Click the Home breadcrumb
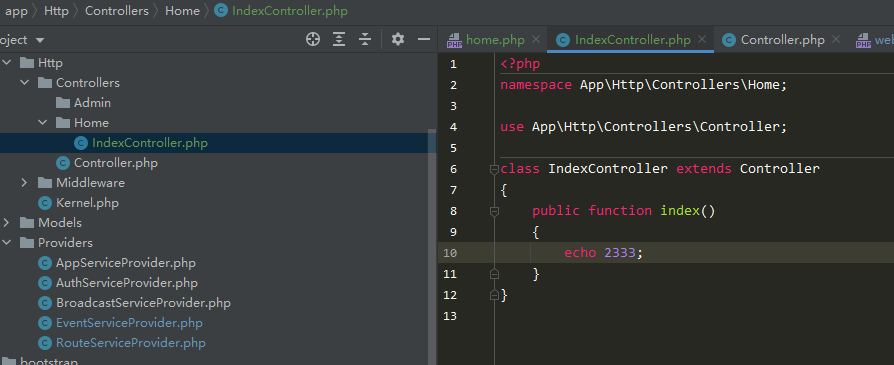Image resolution: width=894 pixels, height=365 pixels. click(x=182, y=11)
